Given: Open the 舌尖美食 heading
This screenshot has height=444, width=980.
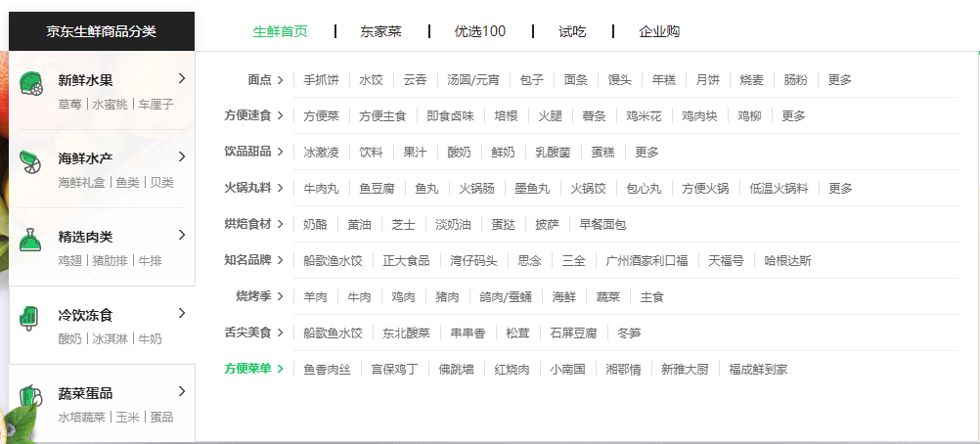Looking at the screenshot, I should [x=254, y=333].
